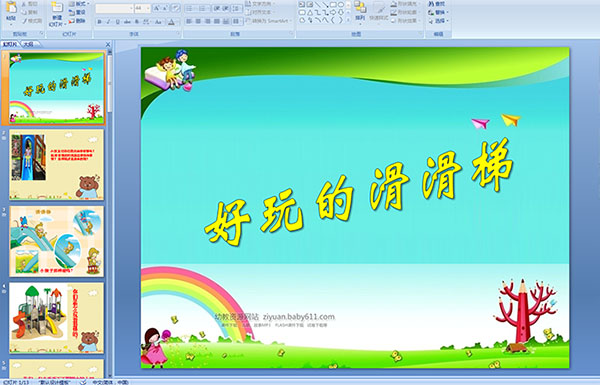Toggle bold formatting
The width and height of the screenshot is (600, 385).
coord(99,22)
